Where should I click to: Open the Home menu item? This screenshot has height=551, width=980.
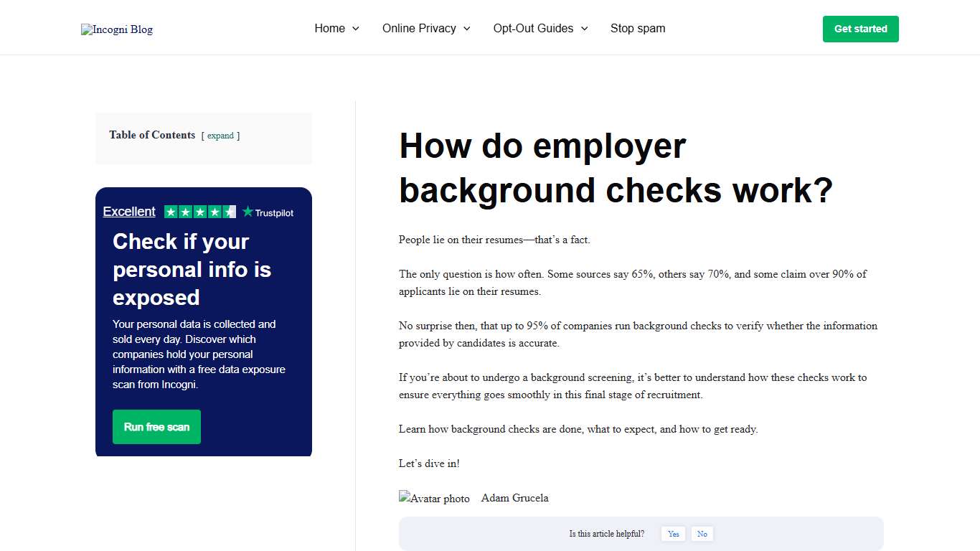coord(330,28)
